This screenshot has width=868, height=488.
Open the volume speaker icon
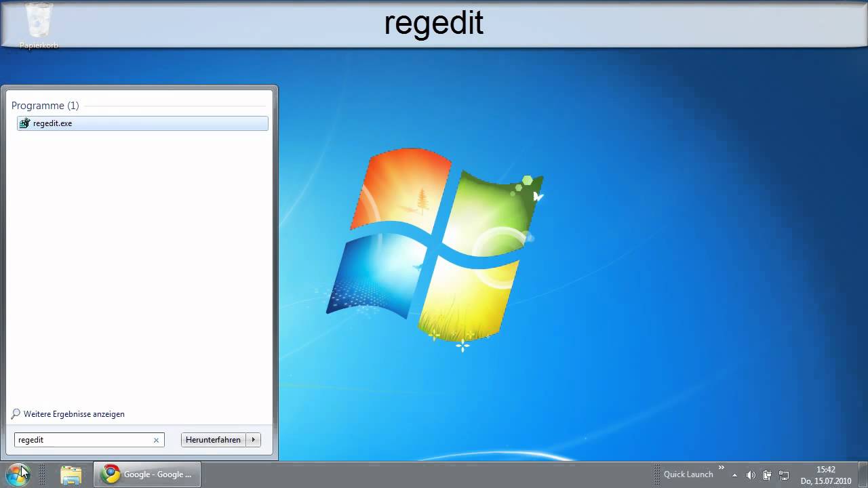[x=751, y=475]
